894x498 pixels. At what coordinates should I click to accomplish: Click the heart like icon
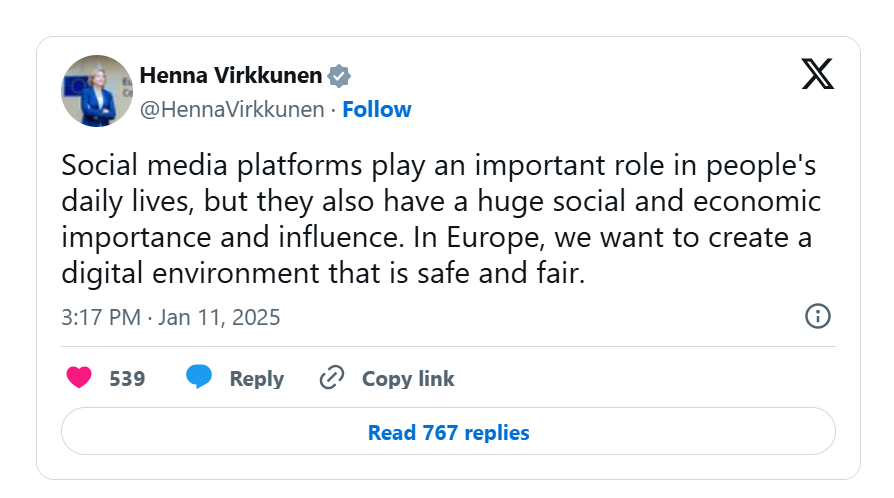coord(79,378)
